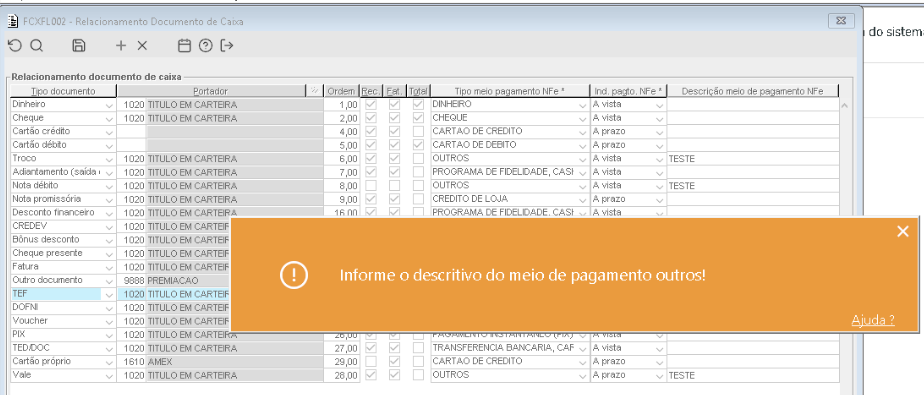Toggle Fat. checkbox for Troco row
The width and height of the screenshot is (924, 395).
tap(395, 158)
